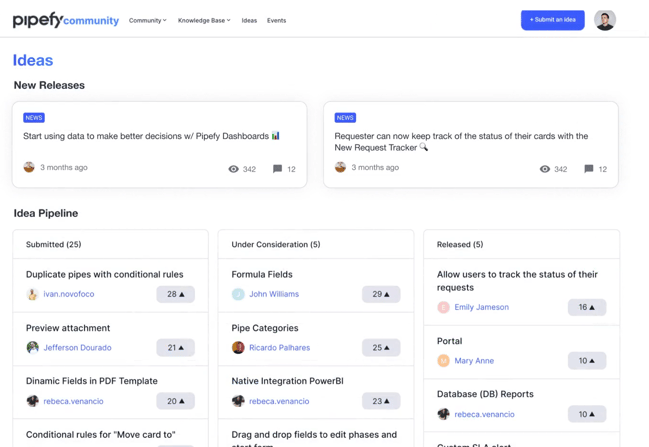Open Emily Jameson profile link
This screenshot has width=649, height=447.
point(482,307)
